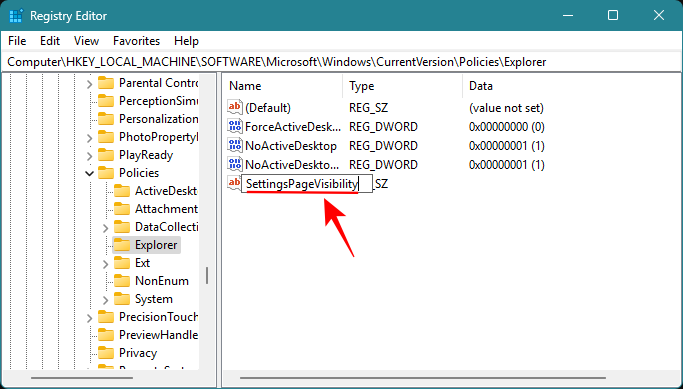Select the (Default) string value icon
This screenshot has width=683, height=389.
click(234, 108)
